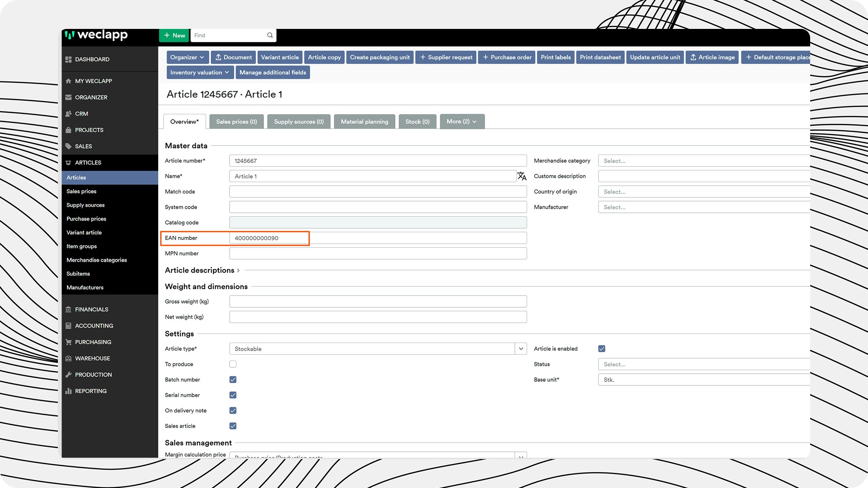Click the Gross weight (kg) input field
868x488 pixels.
(378, 301)
